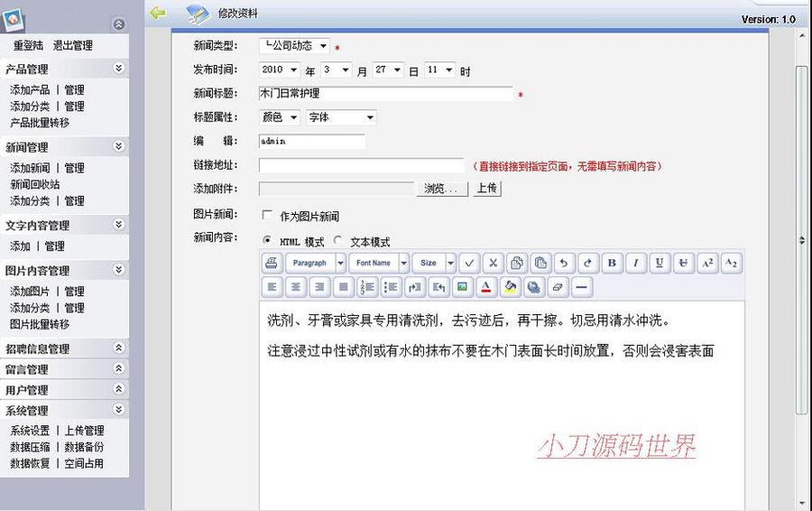Center-align the editor text
The height and width of the screenshot is (511, 812).
pyautogui.click(x=296, y=287)
